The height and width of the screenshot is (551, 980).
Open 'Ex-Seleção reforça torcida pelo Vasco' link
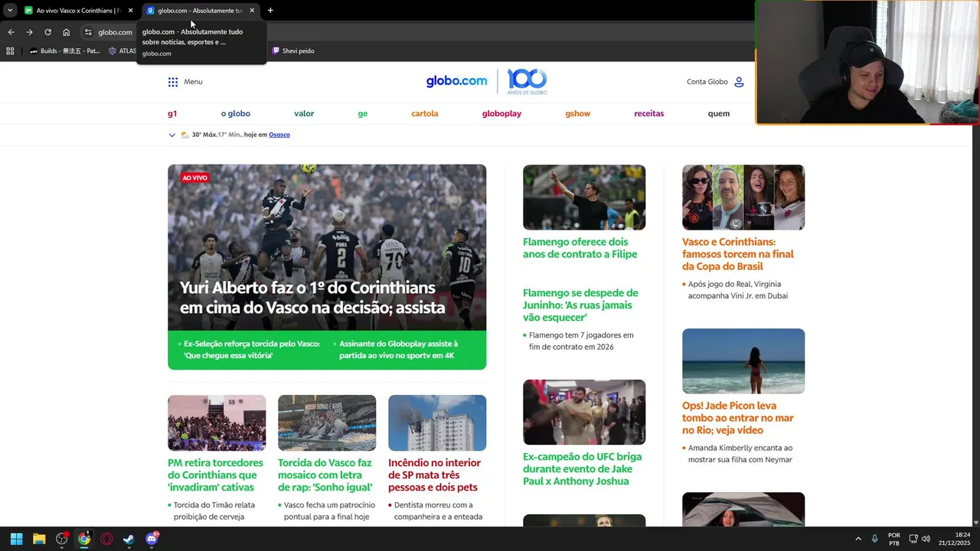[x=251, y=350]
